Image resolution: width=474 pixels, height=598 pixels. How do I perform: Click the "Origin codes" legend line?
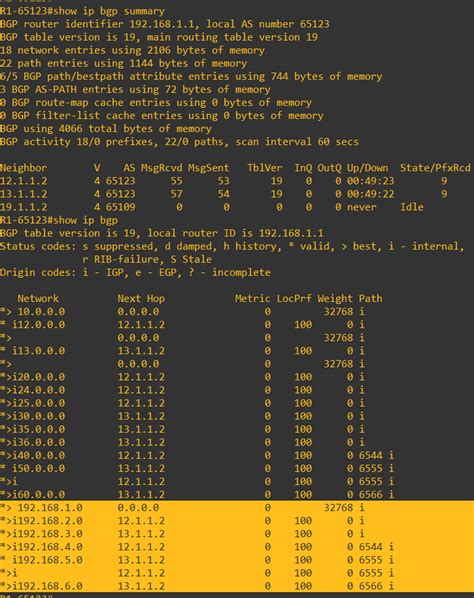coord(135,272)
